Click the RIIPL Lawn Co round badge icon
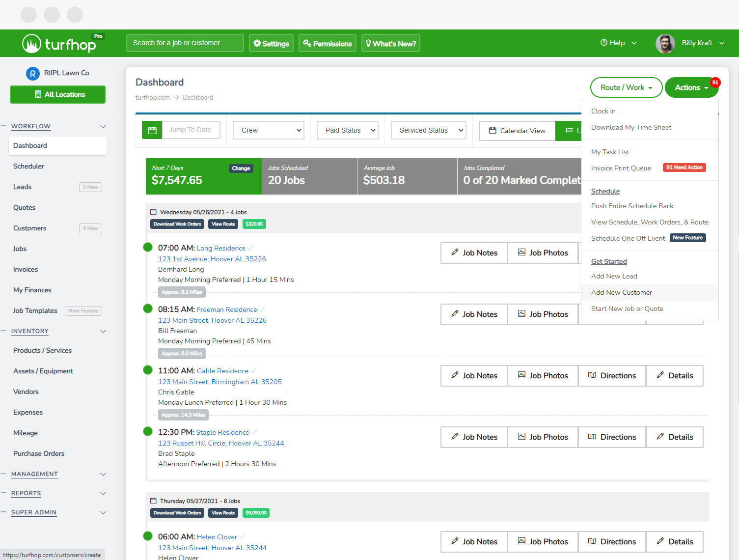The height and width of the screenshot is (560, 739). click(32, 74)
